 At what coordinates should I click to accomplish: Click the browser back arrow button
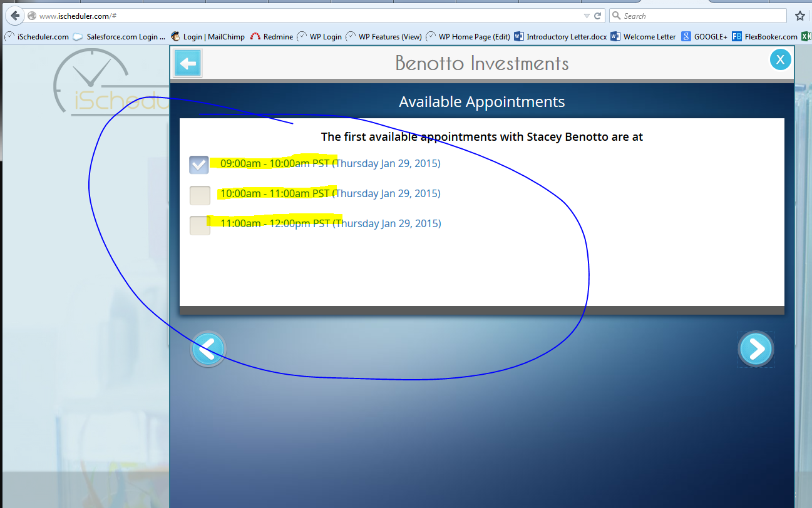pos(14,16)
